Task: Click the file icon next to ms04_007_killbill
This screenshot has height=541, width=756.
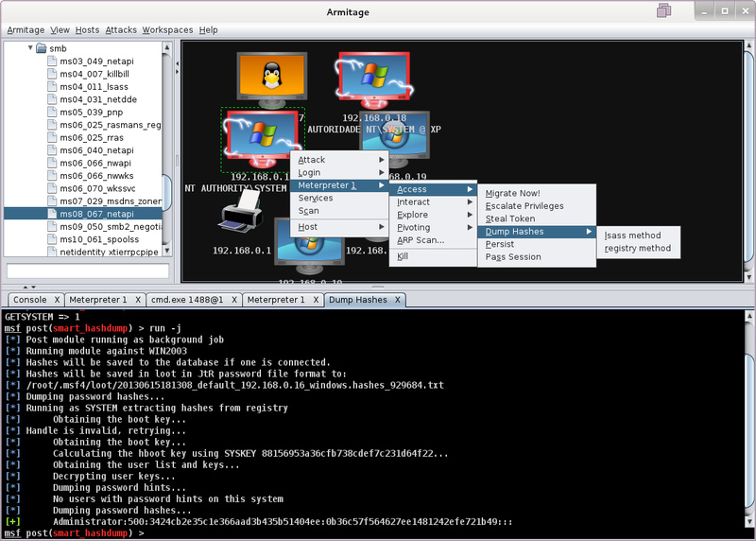Action: pyautogui.click(x=52, y=74)
